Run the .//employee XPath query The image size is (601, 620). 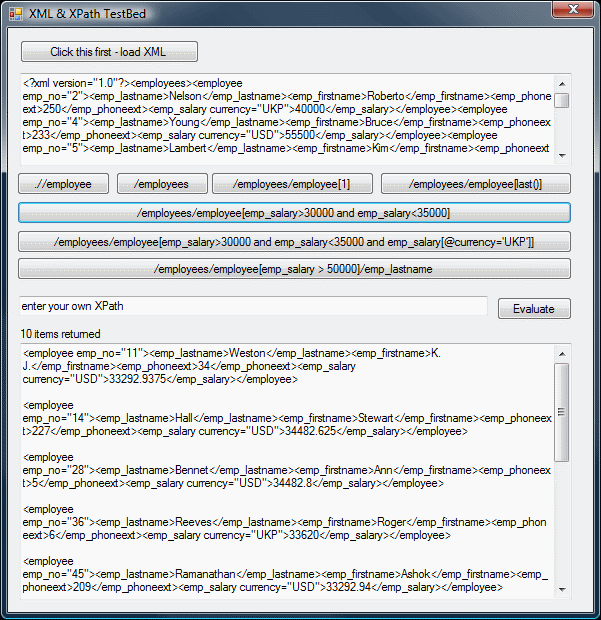62,184
